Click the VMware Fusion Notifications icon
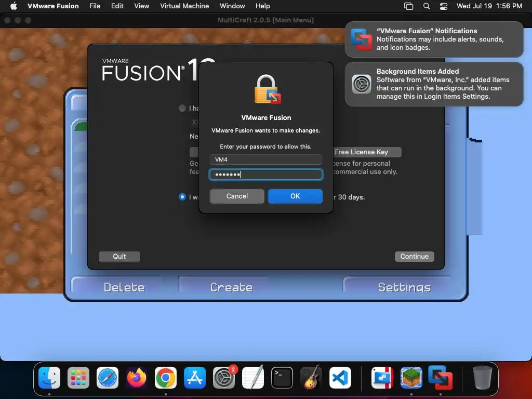The height and width of the screenshot is (399, 532). 362,39
